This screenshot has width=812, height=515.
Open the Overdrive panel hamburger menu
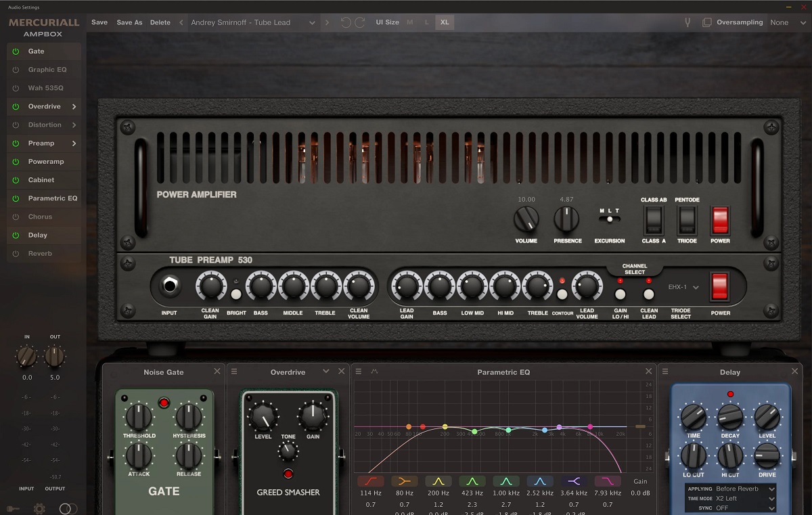234,372
